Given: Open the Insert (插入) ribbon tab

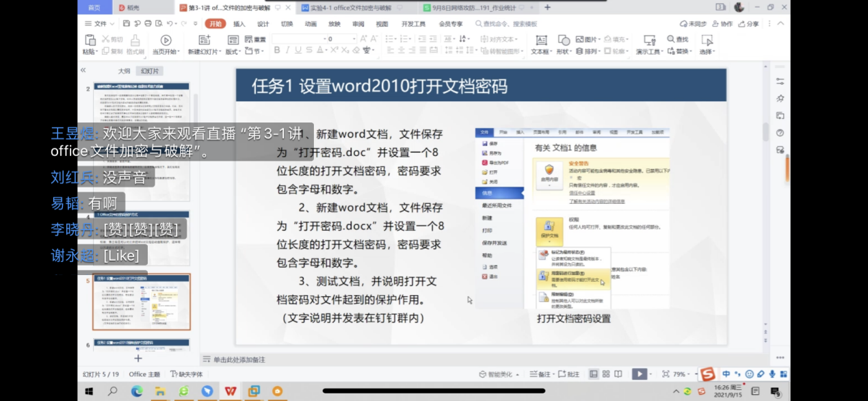Looking at the screenshot, I should [x=239, y=24].
